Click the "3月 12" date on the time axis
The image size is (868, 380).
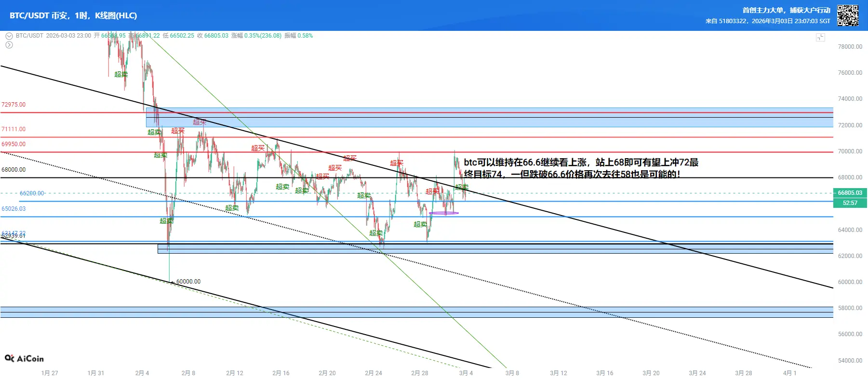click(x=559, y=373)
